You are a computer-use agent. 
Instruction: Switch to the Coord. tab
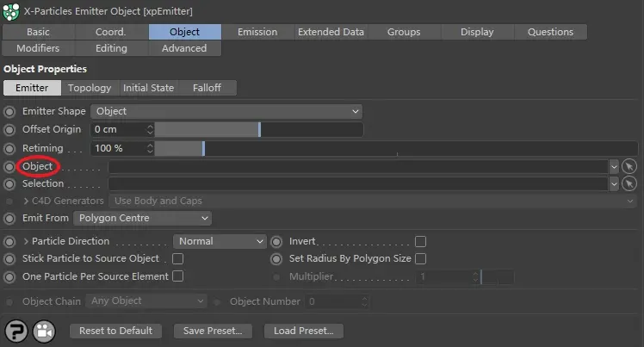pos(111,32)
